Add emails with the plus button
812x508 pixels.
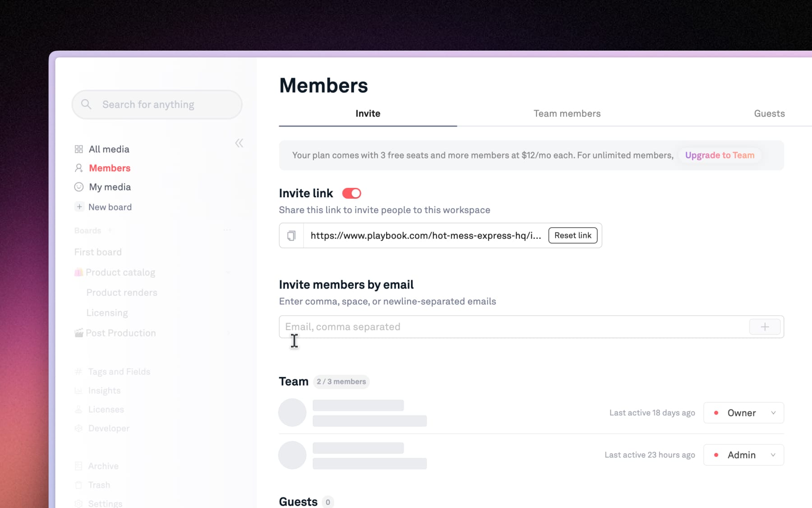(765, 326)
